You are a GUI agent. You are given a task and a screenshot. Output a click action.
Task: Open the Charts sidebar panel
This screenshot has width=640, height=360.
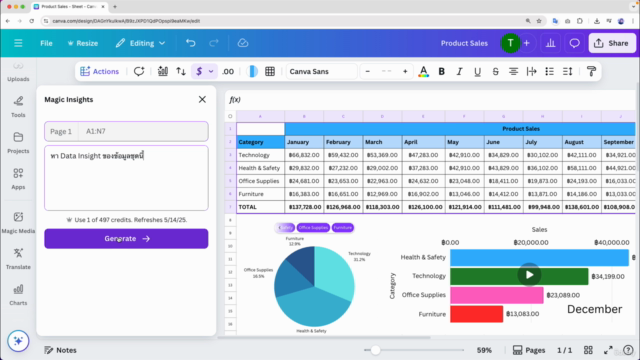18,294
